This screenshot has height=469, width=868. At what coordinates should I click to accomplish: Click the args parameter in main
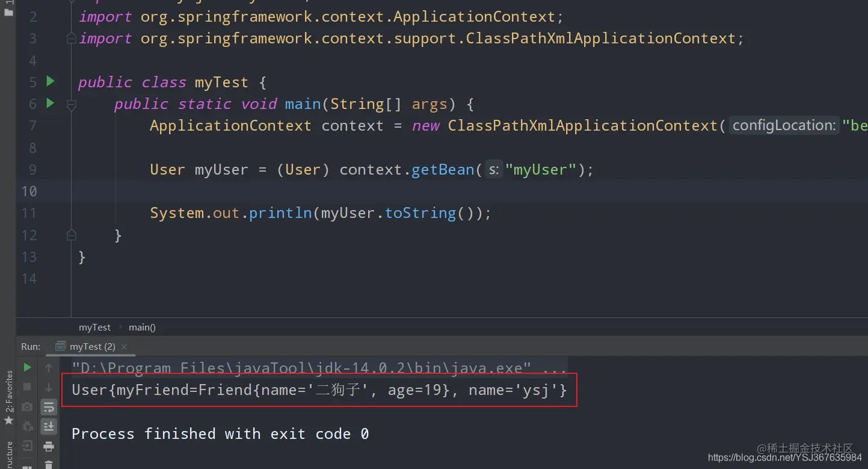[x=429, y=104]
